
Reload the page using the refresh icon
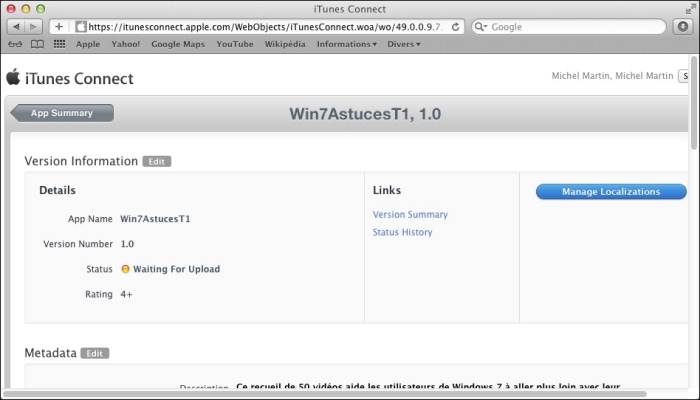coord(455,27)
